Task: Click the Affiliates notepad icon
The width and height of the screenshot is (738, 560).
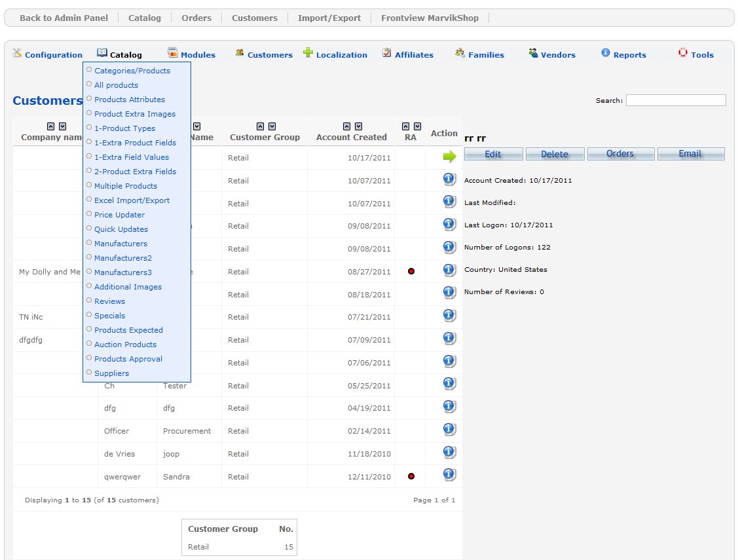Action: coord(387,52)
